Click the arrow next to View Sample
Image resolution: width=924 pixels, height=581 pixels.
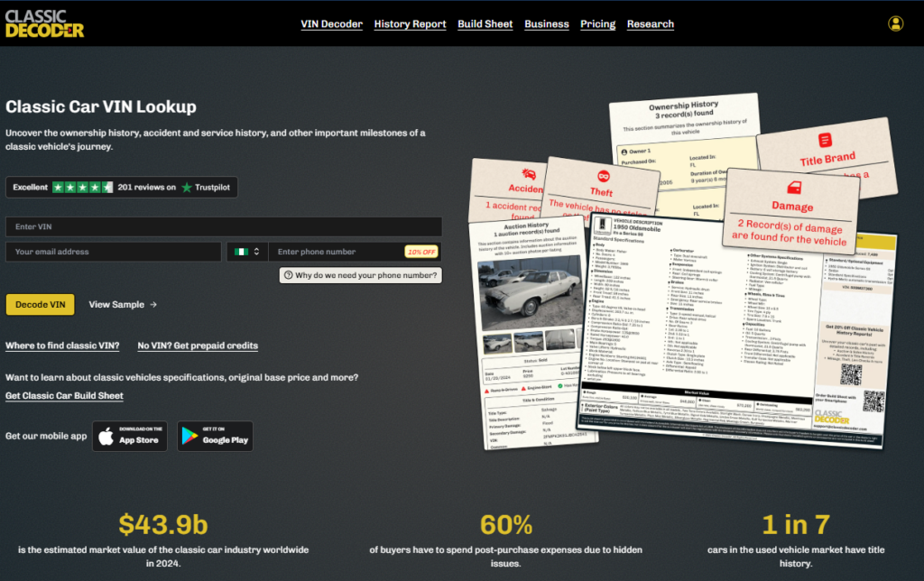pyautogui.click(x=153, y=305)
